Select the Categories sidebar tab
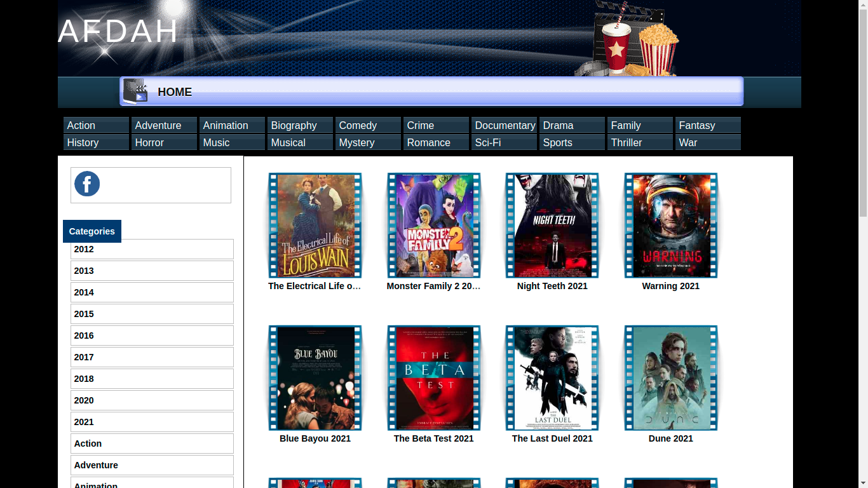 92,231
